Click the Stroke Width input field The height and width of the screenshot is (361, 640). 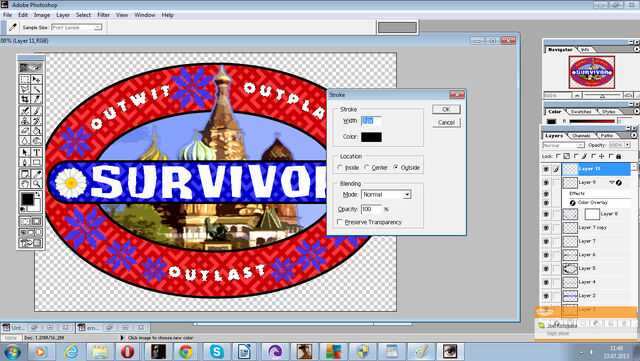371,121
